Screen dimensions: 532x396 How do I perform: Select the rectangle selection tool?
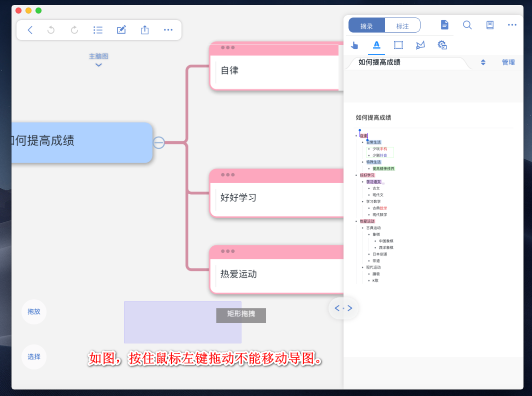point(398,45)
